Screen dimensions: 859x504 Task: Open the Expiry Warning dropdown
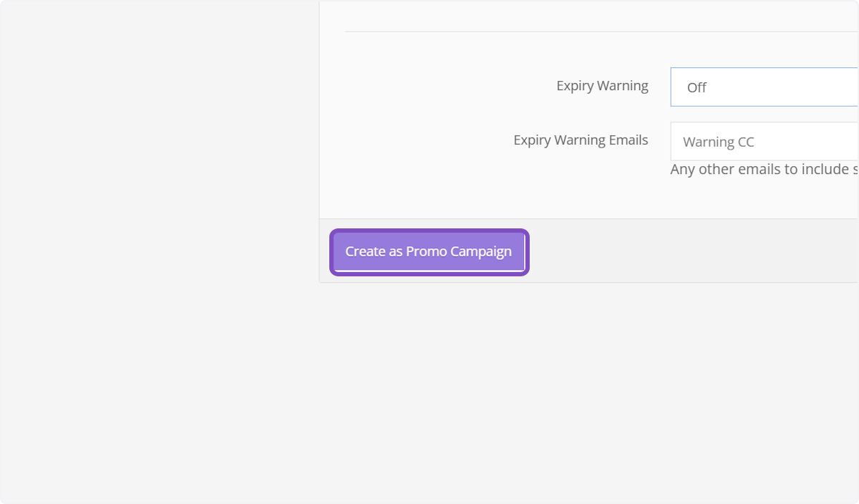click(x=763, y=87)
